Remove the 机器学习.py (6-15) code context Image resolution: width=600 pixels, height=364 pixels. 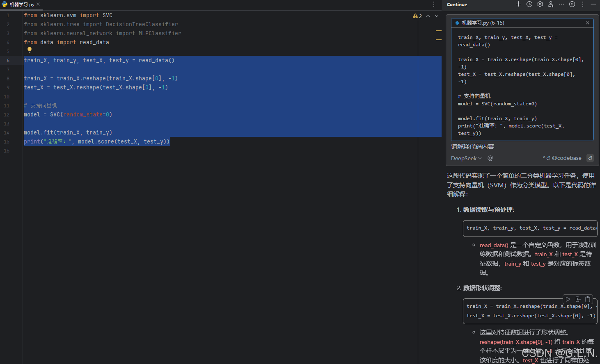tap(587, 23)
